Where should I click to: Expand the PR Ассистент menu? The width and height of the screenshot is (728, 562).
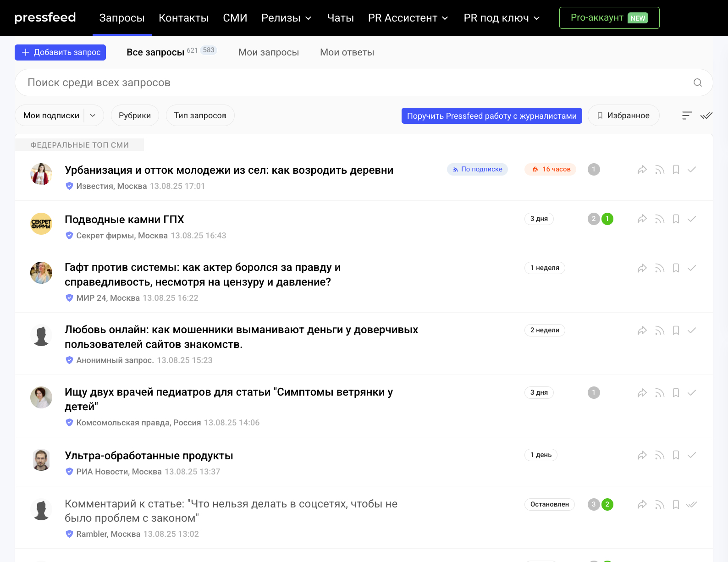tap(408, 18)
